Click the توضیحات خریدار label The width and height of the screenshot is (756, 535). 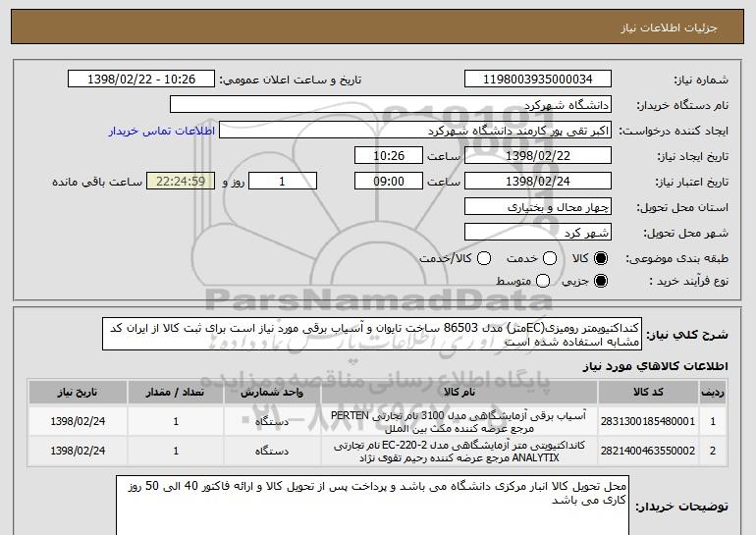[681, 508]
